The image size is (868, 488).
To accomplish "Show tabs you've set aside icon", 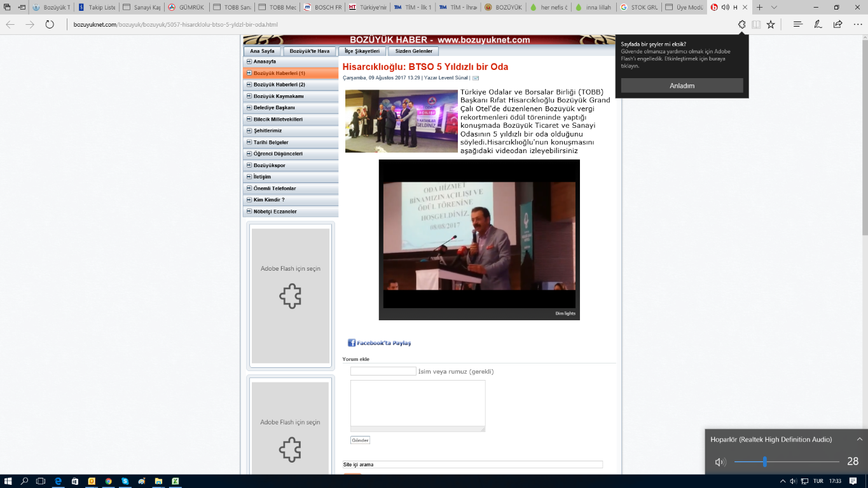I will click(x=8, y=8).
